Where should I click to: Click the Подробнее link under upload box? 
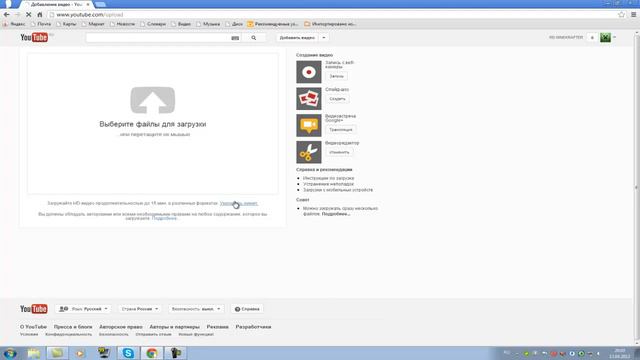[164, 218]
